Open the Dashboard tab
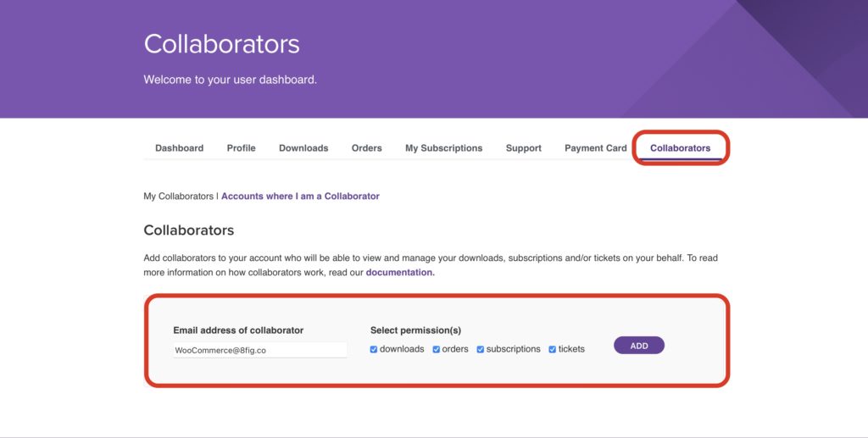 [179, 148]
